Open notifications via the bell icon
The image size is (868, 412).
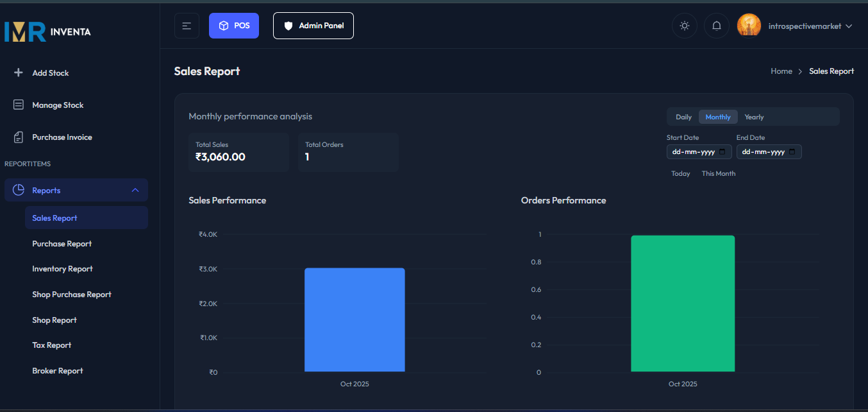tap(716, 25)
